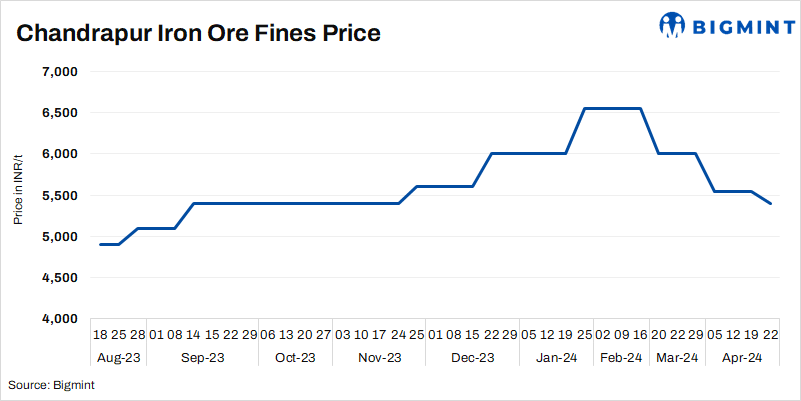
Task: Click the Mar-24 month label
Action: [677, 358]
